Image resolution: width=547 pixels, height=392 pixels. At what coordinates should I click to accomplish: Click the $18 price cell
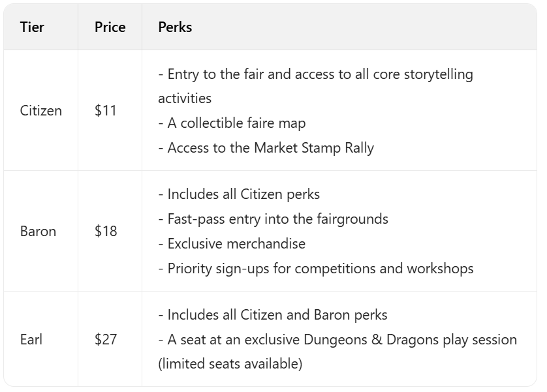pos(106,231)
